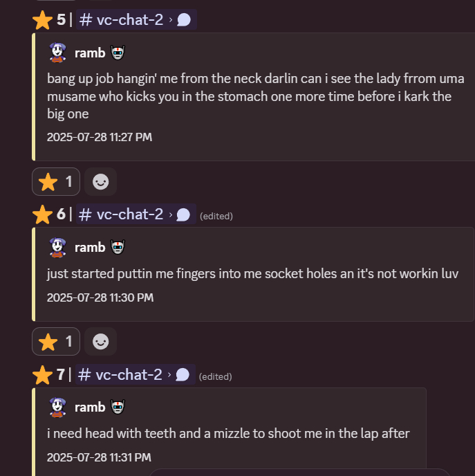Follow the vc-chat-2 channel link in entry 7
Viewport: 475px width, 476px height.
tap(121, 375)
